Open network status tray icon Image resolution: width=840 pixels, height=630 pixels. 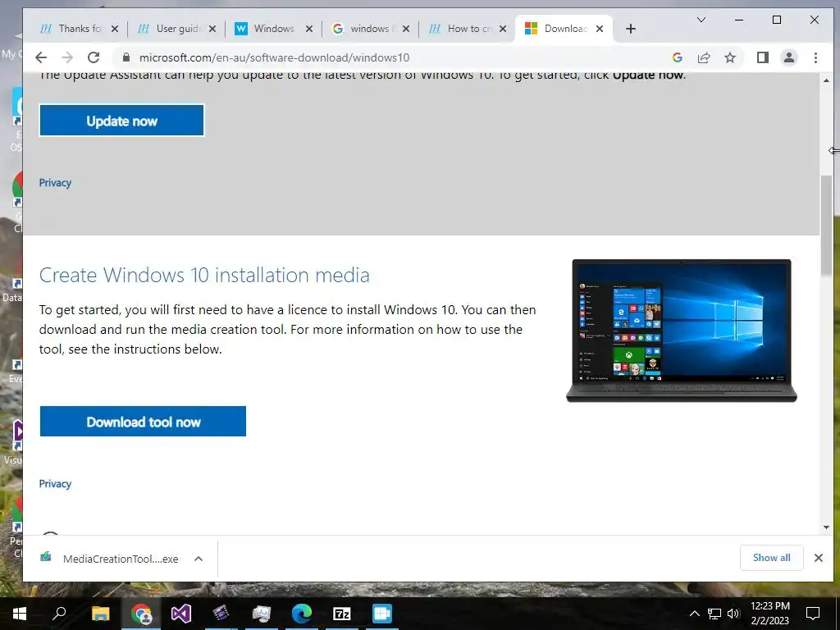tap(714, 614)
